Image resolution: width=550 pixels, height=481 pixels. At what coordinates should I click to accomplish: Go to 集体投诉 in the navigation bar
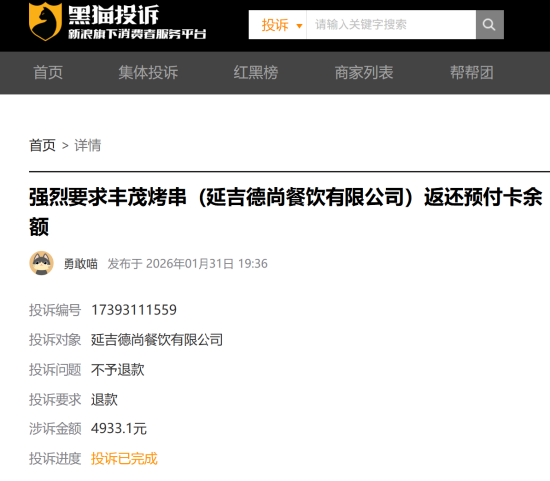tap(148, 73)
